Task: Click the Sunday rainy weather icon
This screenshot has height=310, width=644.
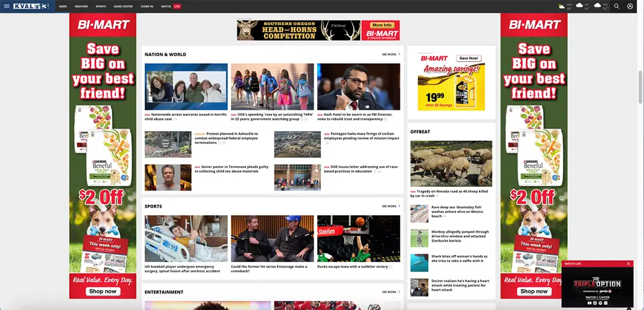Action: 598,6
